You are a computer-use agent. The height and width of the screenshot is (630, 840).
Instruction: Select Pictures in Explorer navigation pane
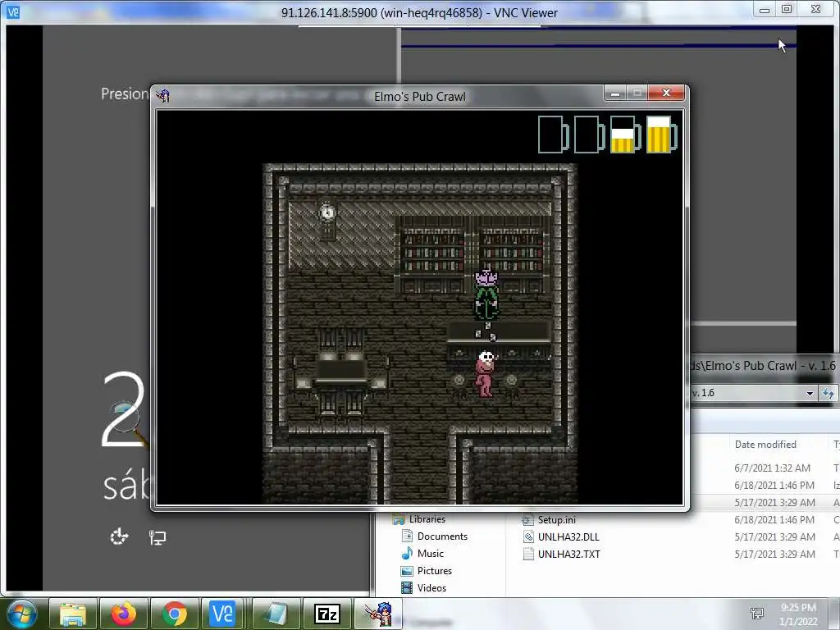(x=435, y=571)
